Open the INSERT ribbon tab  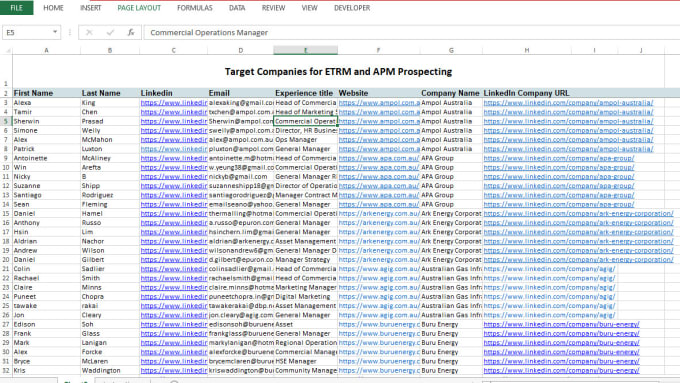[91, 8]
